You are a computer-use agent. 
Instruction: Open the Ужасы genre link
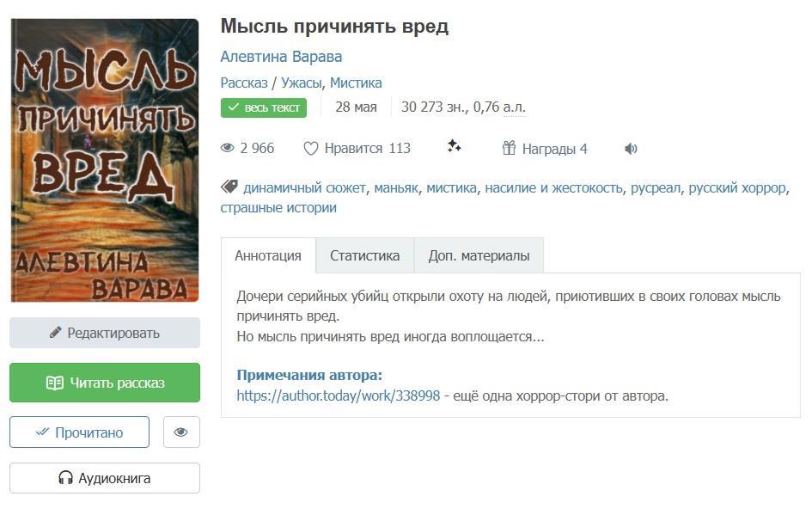[x=302, y=83]
